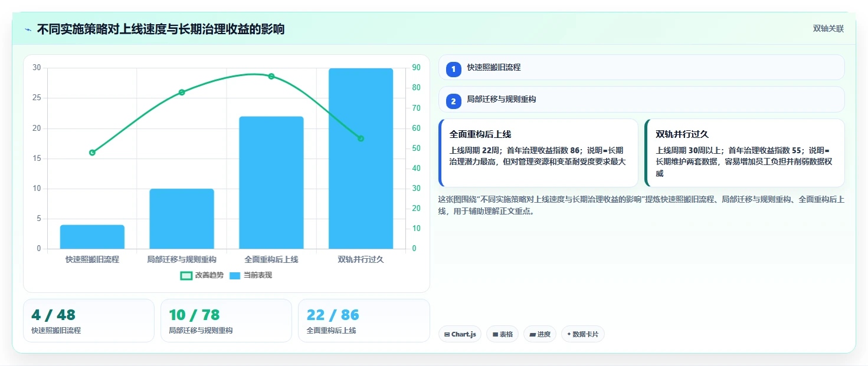Click the 10 / 78 stat card
This screenshot has width=868, height=366.
(x=226, y=321)
